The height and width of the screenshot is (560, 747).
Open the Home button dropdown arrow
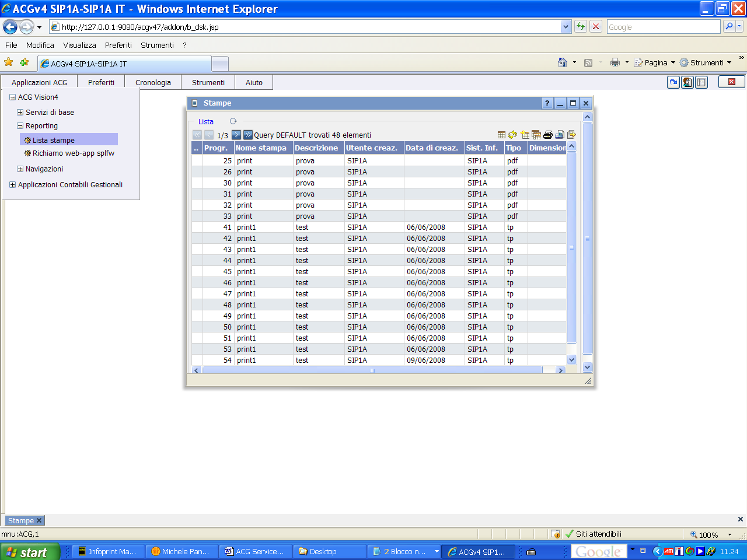point(574,62)
